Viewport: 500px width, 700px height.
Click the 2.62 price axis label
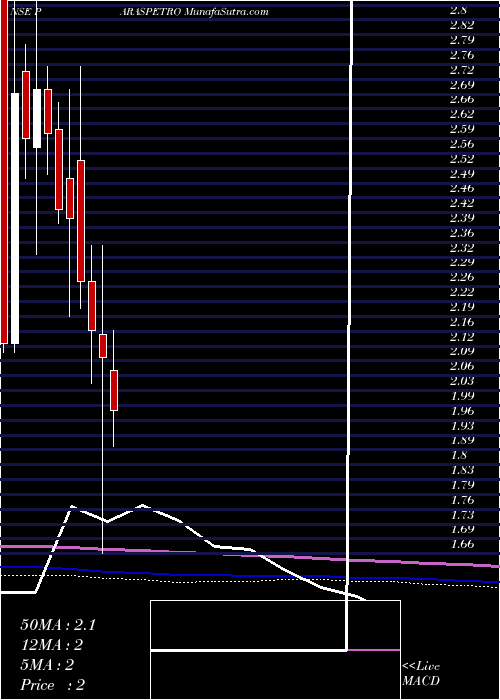click(x=462, y=114)
